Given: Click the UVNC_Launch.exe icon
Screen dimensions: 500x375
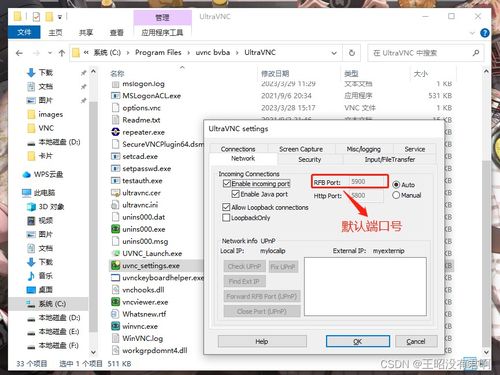Looking at the screenshot, I should point(115,253).
